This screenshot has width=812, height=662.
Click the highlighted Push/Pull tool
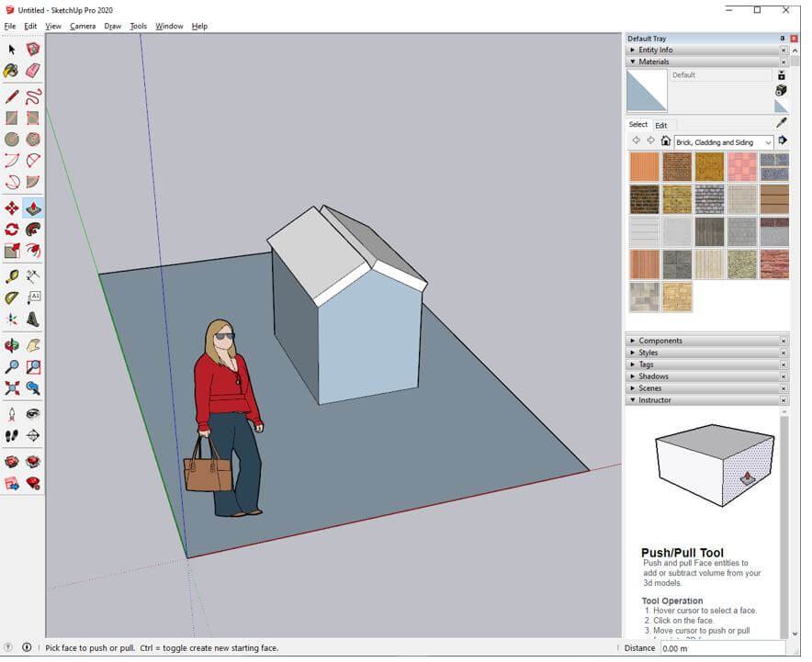coord(33,208)
